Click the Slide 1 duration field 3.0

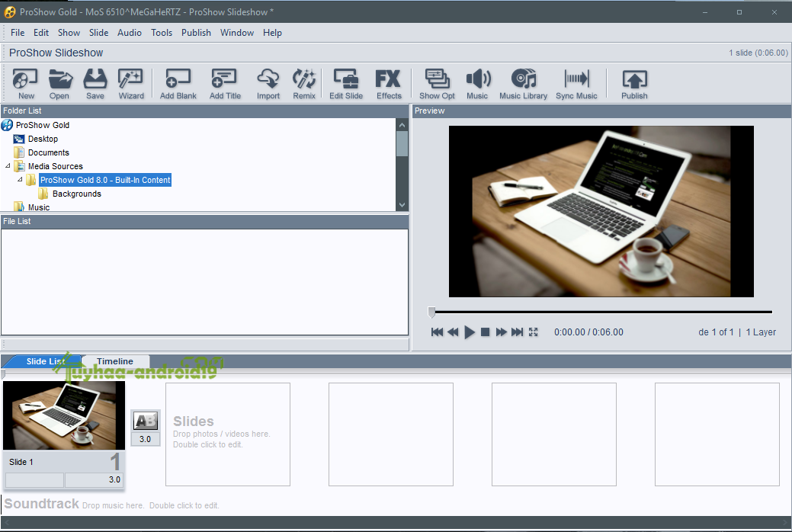click(x=94, y=479)
